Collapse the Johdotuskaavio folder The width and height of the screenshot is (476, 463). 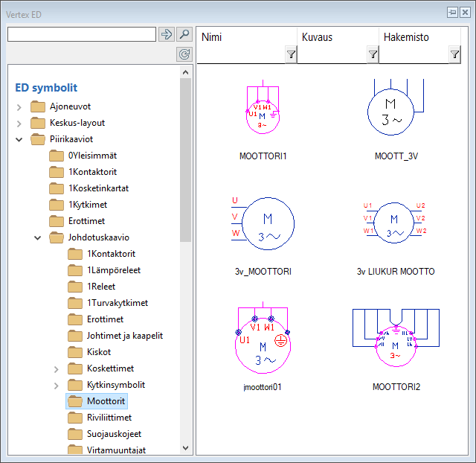38,237
